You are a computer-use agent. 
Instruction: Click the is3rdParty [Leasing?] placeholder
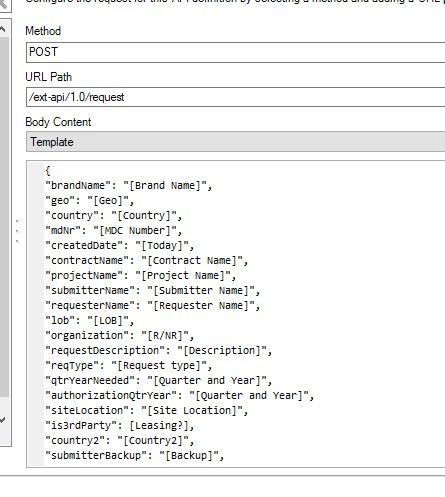click(x=159, y=426)
